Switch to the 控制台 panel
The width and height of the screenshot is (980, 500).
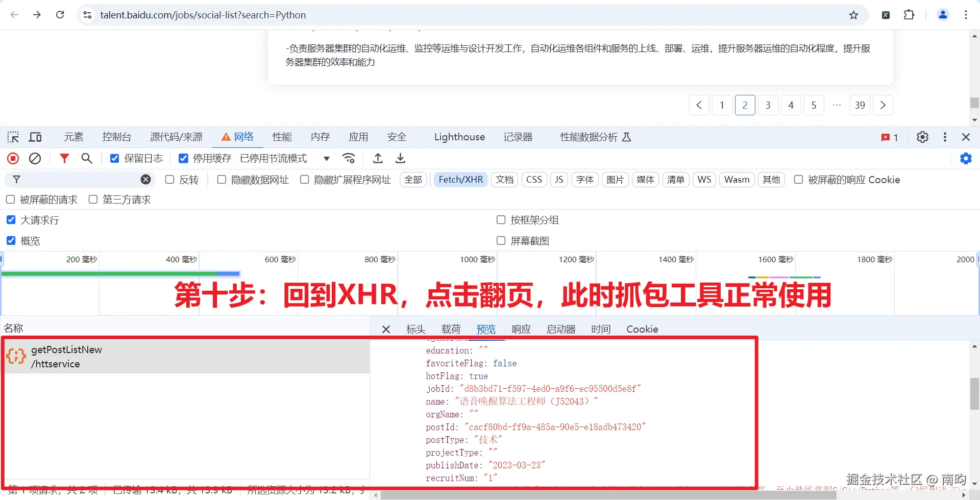point(116,137)
